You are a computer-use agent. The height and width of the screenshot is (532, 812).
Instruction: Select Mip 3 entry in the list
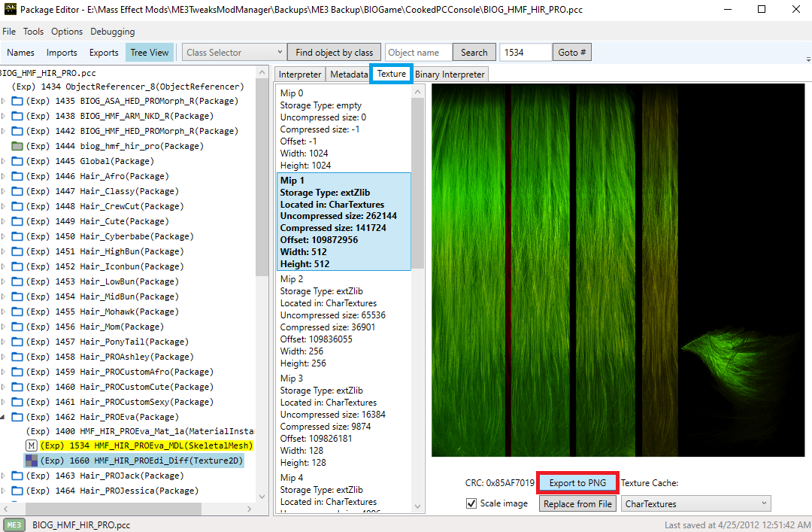click(x=344, y=421)
